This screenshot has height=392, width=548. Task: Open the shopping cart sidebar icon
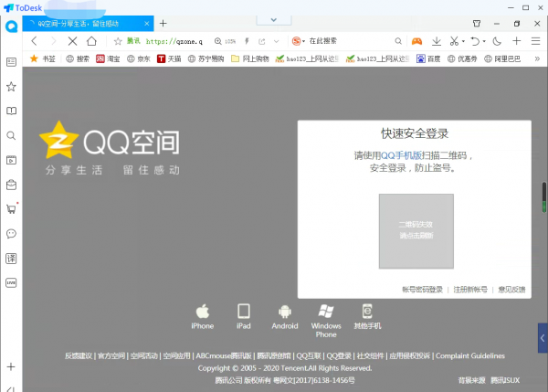click(12, 208)
